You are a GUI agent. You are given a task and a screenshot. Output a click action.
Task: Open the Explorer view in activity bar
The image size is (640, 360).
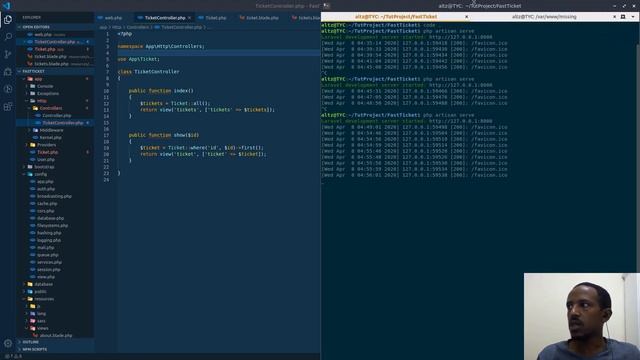8,20
